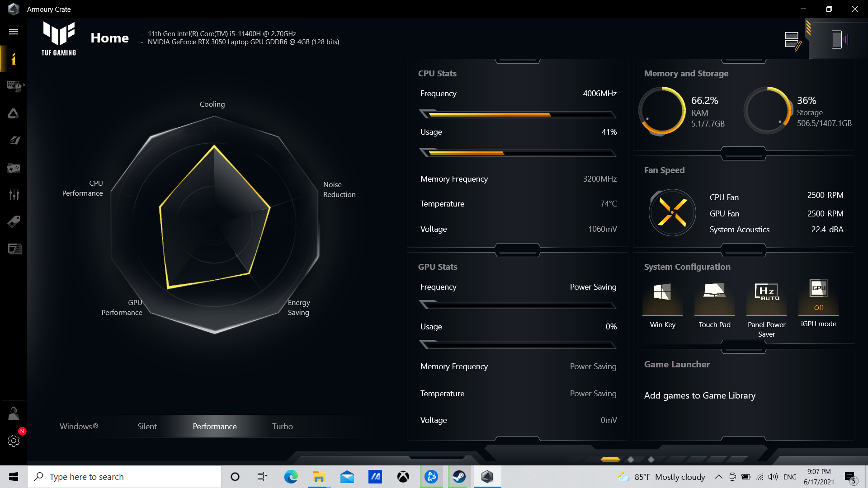Open the Device keyboard sidebar icon
The width and height of the screenshot is (868, 488).
[x=14, y=86]
